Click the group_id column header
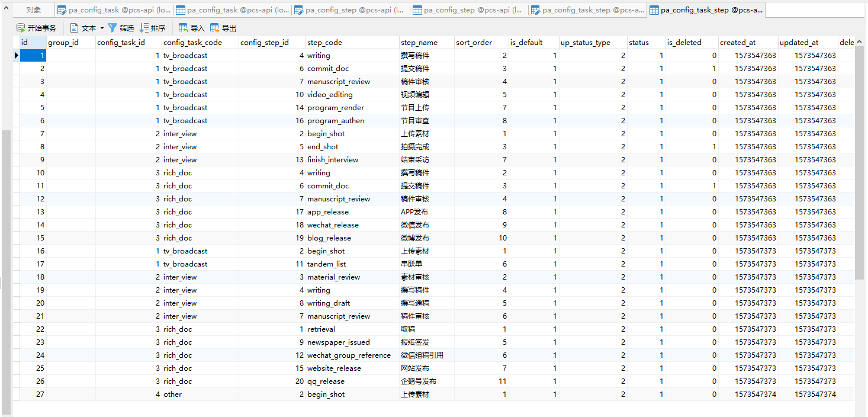This screenshot has width=868, height=417. click(71, 43)
